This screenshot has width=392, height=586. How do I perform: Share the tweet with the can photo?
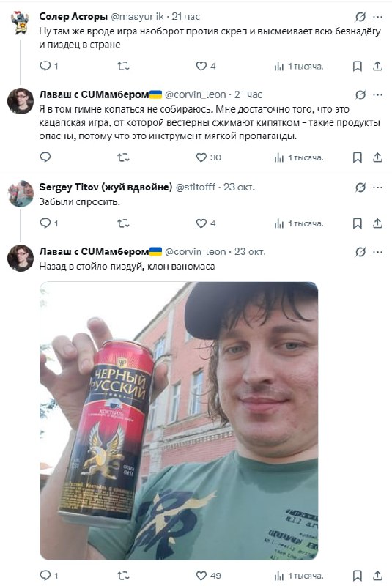377,576
